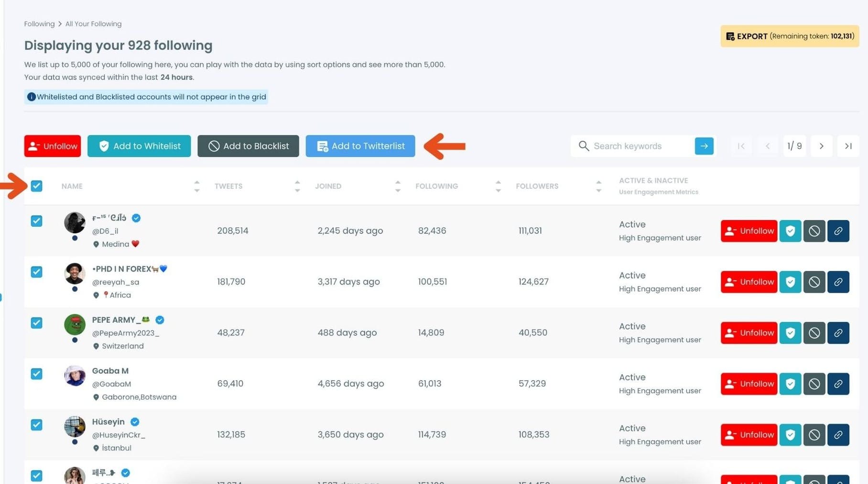Deselect the Hüseyin account checkbox
The image size is (868, 484).
point(36,425)
